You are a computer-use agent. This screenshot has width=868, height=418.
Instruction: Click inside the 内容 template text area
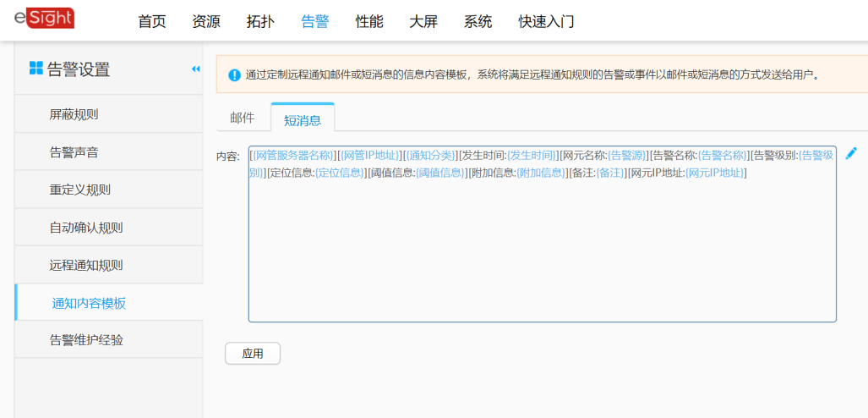point(541,254)
